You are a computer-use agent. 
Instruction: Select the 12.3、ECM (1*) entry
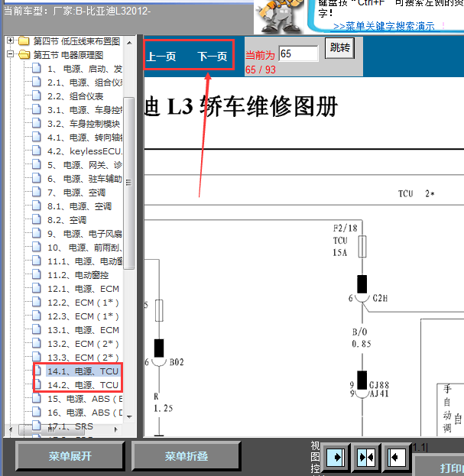83,316
